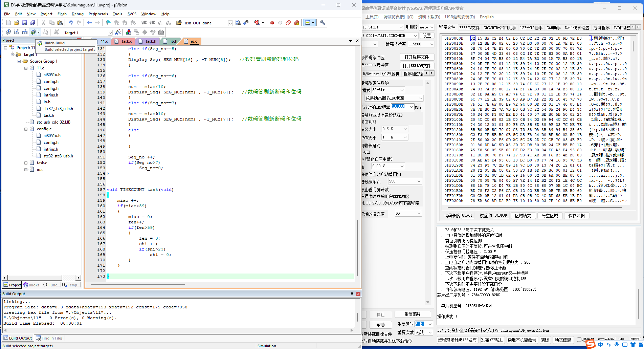Create a new file in µVision toolbar
Screen dimensions: 644x349
click(8, 23)
